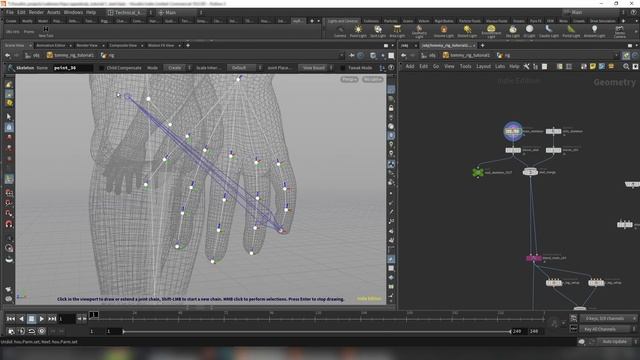640x360 pixels.
Task: Click Persp viewport camera button
Action: (349, 80)
